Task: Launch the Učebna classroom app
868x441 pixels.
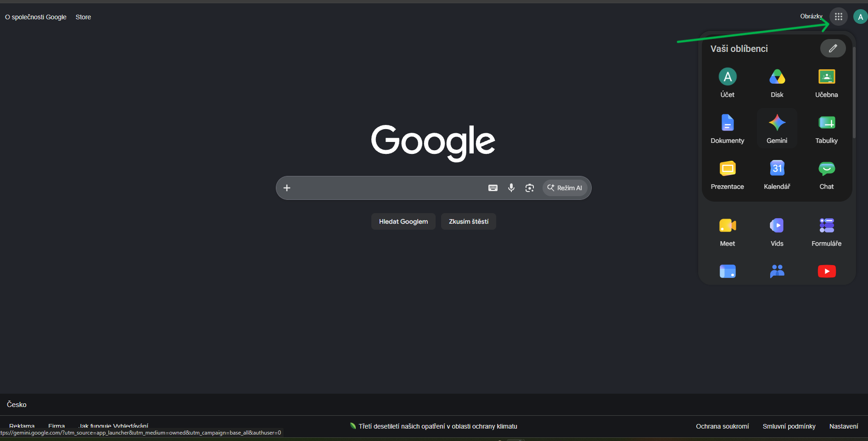Action: [826, 82]
